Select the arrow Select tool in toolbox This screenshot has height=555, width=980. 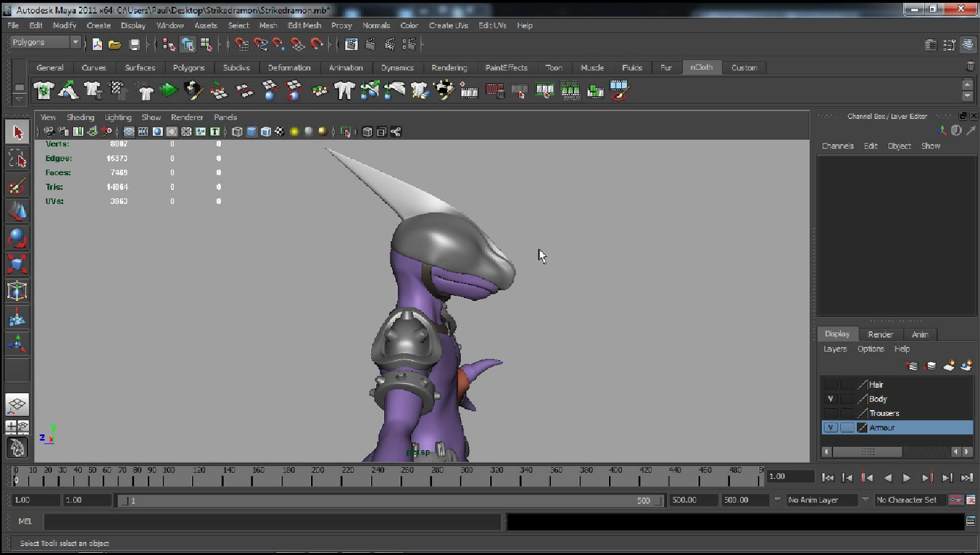pyautogui.click(x=17, y=132)
